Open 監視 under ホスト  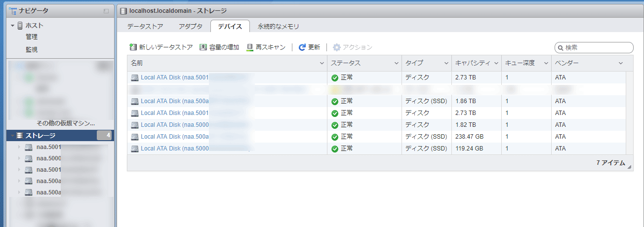click(x=32, y=50)
